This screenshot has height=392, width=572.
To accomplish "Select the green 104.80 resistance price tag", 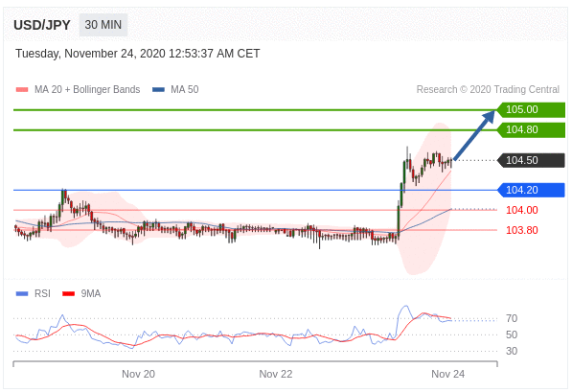I will [x=531, y=130].
